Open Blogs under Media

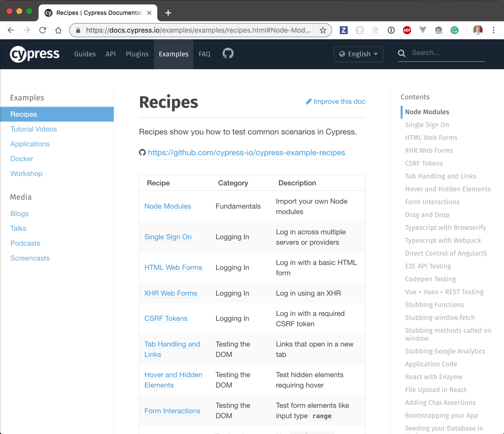pyautogui.click(x=19, y=213)
